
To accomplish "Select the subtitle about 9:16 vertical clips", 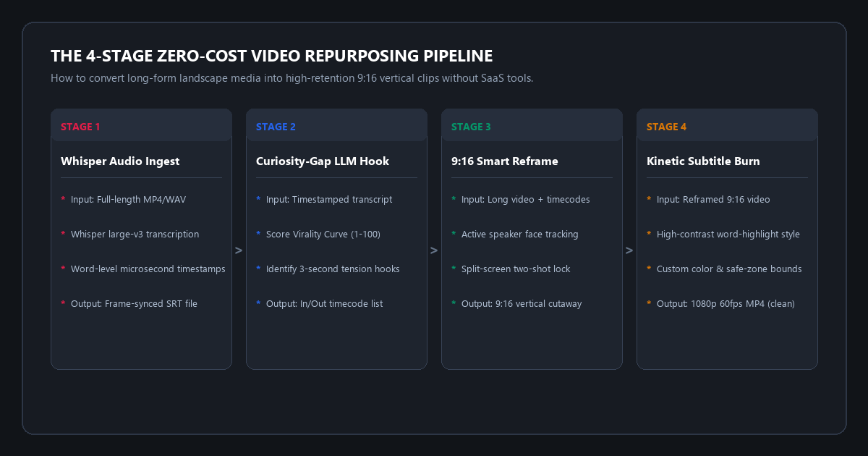I will [x=292, y=78].
